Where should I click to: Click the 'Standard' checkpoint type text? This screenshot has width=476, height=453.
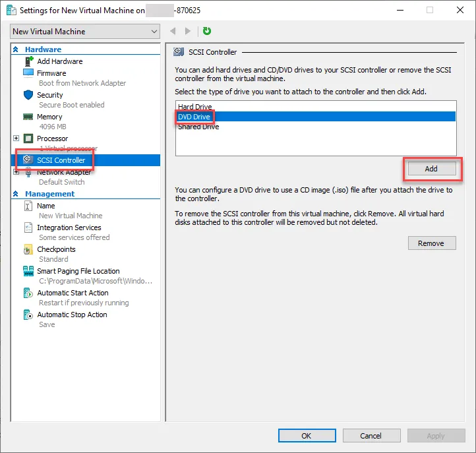(x=53, y=259)
